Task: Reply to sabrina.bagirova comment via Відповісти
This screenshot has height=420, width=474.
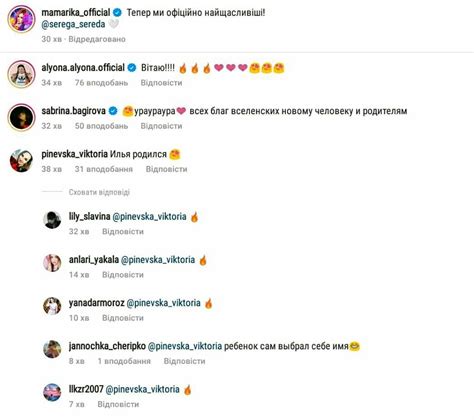Action: pyautogui.click(x=161, y=126)
